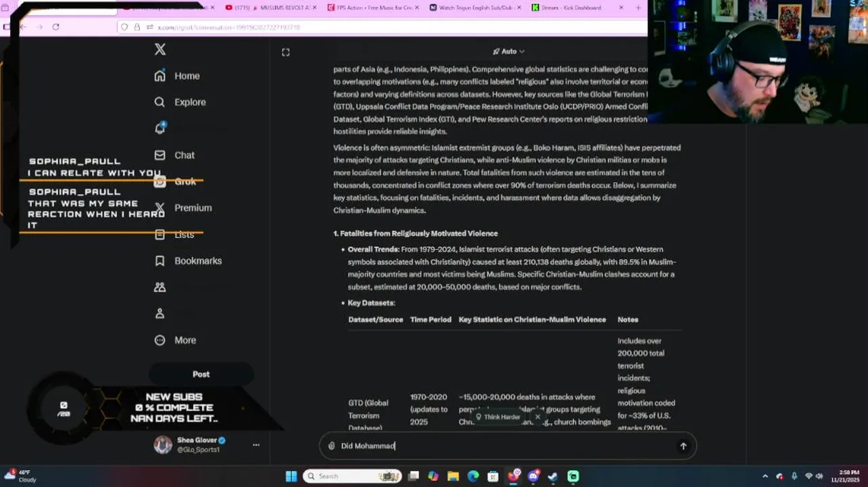Toggle Grok fullscreen expand icon
Image resolution: width=868 pixels, height=487 pixels.
coord(286,52)
